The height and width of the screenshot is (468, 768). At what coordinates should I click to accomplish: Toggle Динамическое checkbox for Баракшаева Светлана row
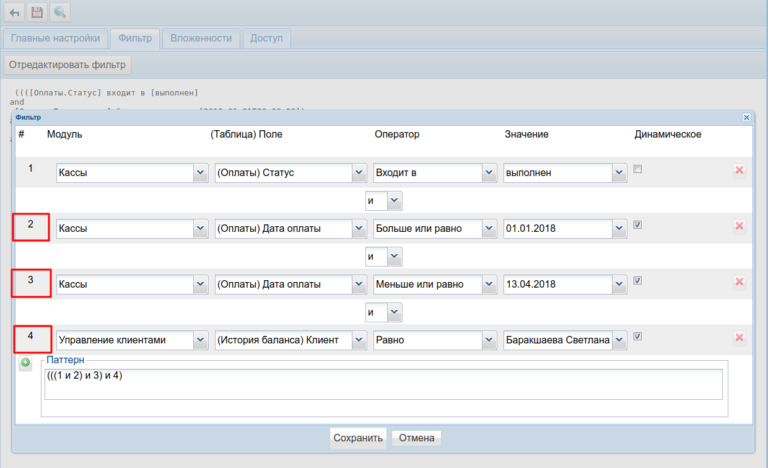637,336
